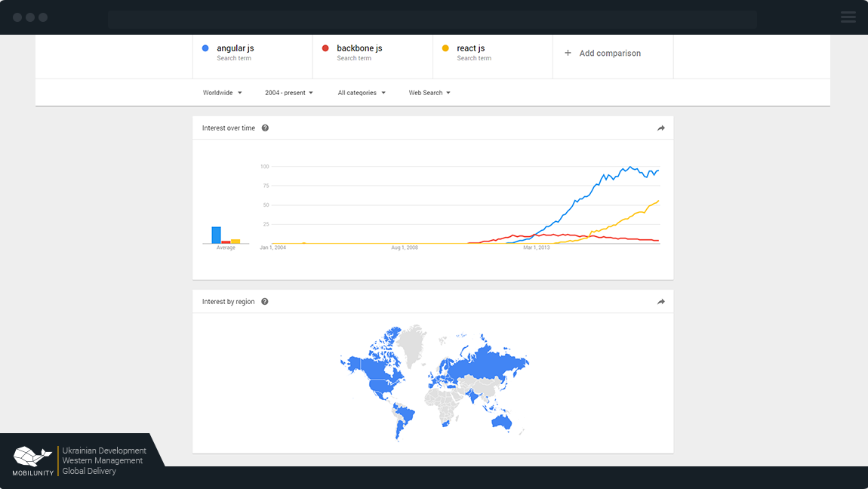
Task: Click Australia on the region map
Action: tap(502, 423)
